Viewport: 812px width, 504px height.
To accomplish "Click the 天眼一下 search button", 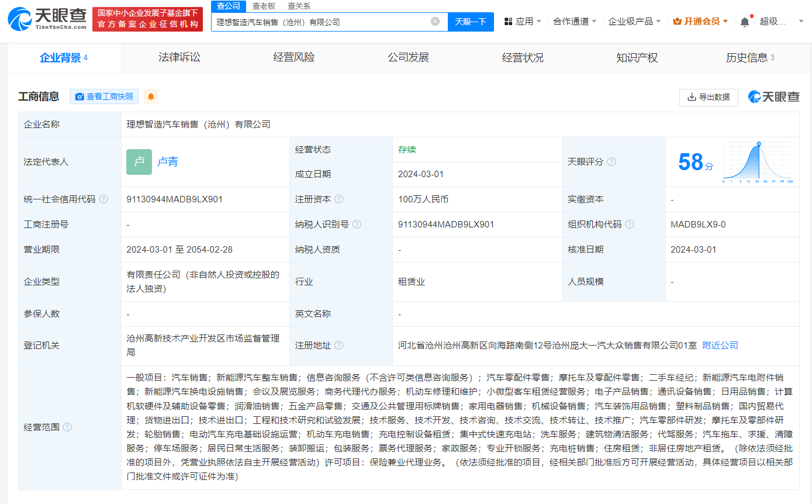I will pyautogui.click(x=471, y=22).
